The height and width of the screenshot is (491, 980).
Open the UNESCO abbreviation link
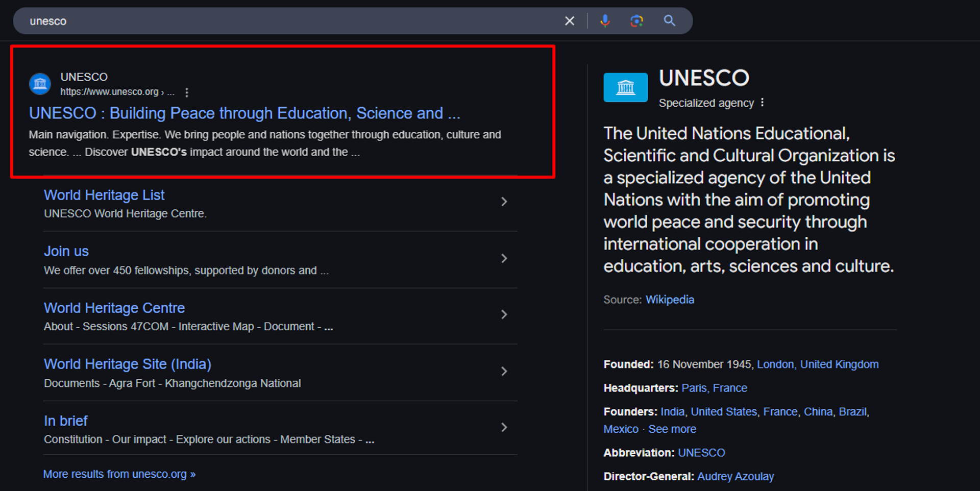[x=701, y=453]
